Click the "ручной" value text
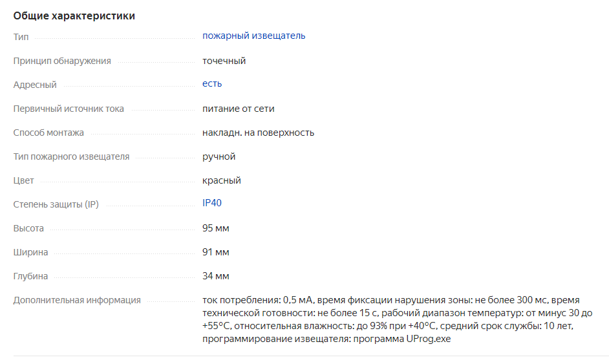This screenshot has height=364, width=609. (219, 157)
